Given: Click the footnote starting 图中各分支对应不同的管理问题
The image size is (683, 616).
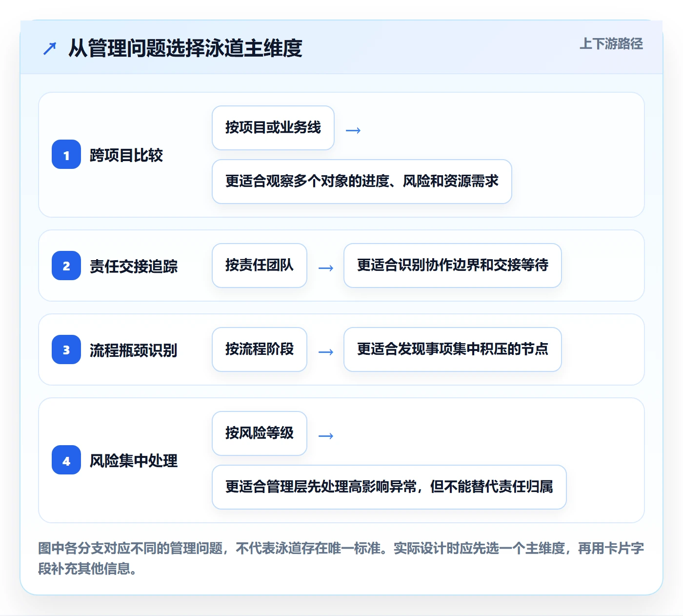Looking at the screenshot, I should coord(341,558).
